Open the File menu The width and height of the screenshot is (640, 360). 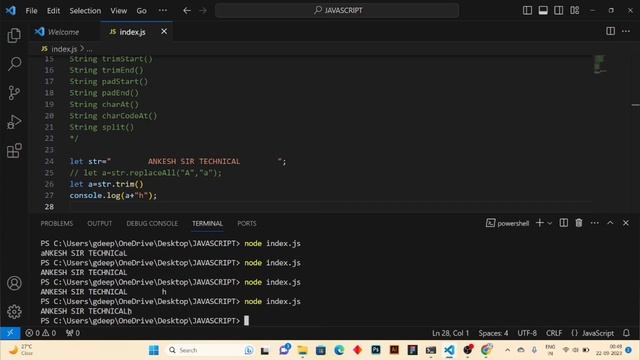point(31,11)
